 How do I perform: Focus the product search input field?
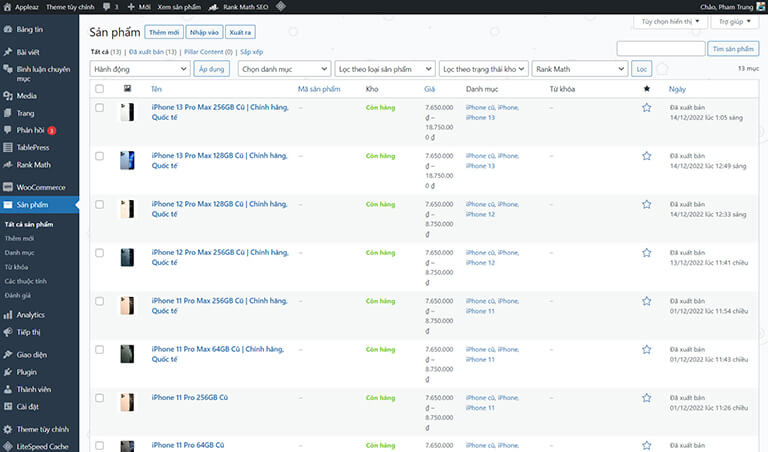[660, 48]
